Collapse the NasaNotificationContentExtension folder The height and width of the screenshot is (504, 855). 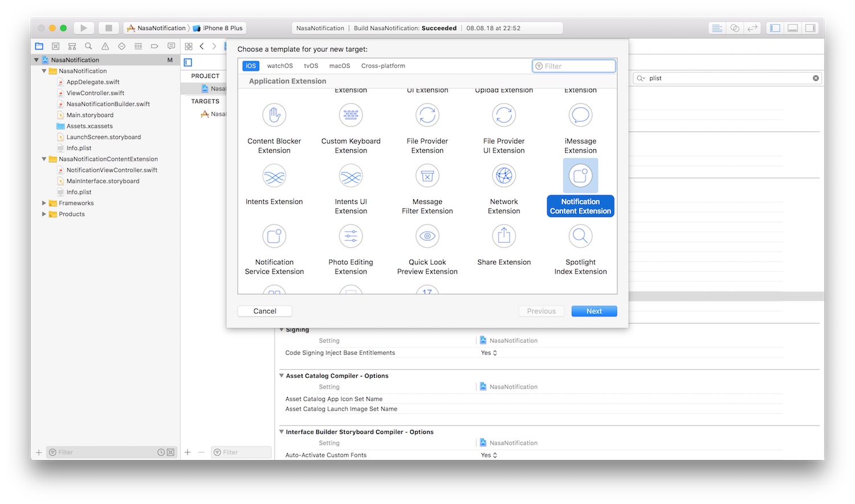(44, 159)
